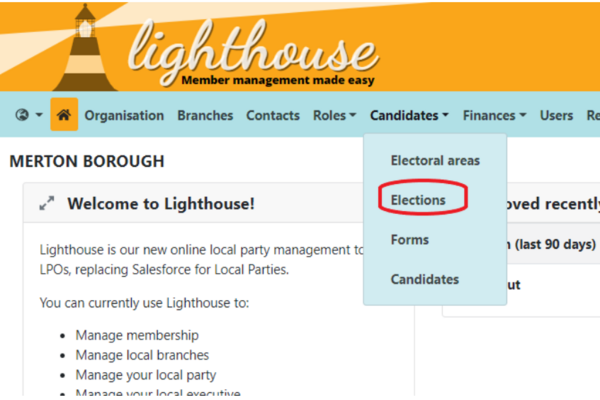
Task: Collapse the Candidates dropdown in navbar
Action: [x=409, y=115]
